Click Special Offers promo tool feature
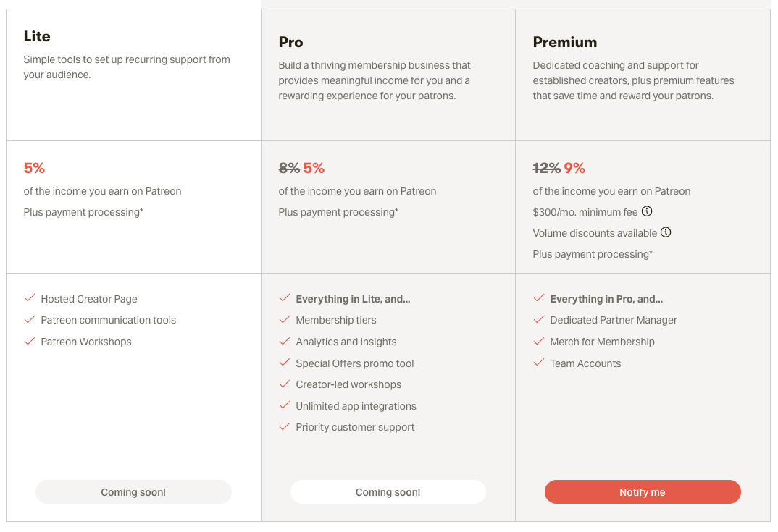Screen dimensions: 778x532 [x=355, y=363]
